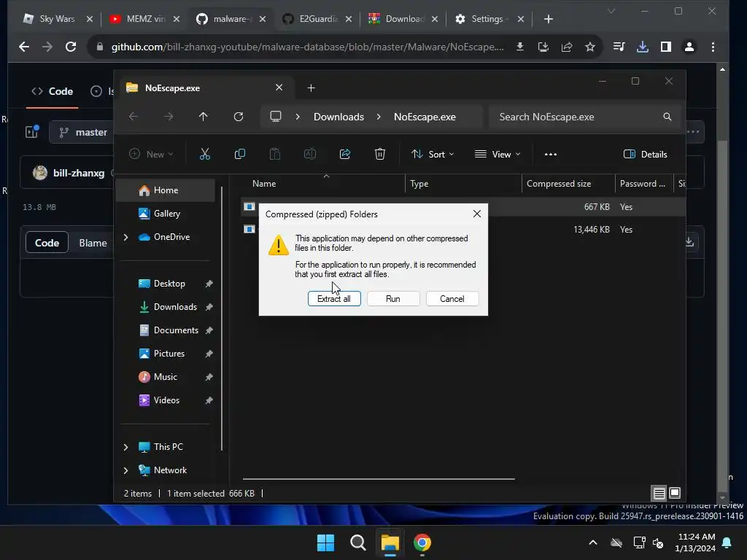The height and width of the screenshot is (560, 747).
Task: Select Home in the navigation pane
Action: point(166,190)
